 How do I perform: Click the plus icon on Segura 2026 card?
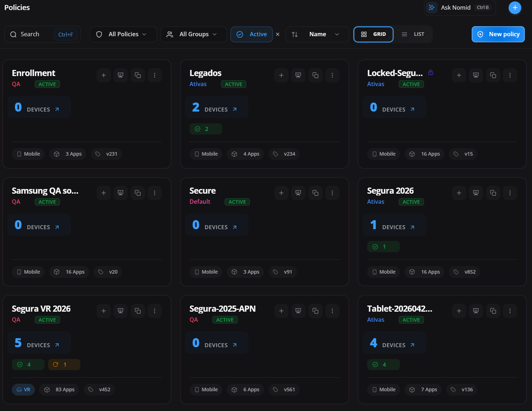tap(459, 193)
